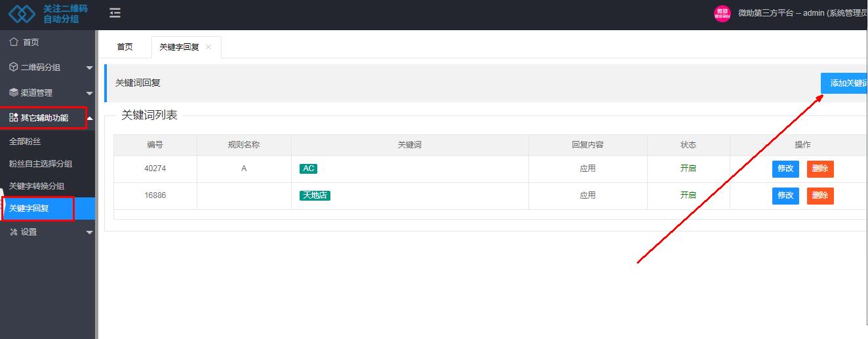
Task: Click the 状态 column header
Action: point(688,145)
